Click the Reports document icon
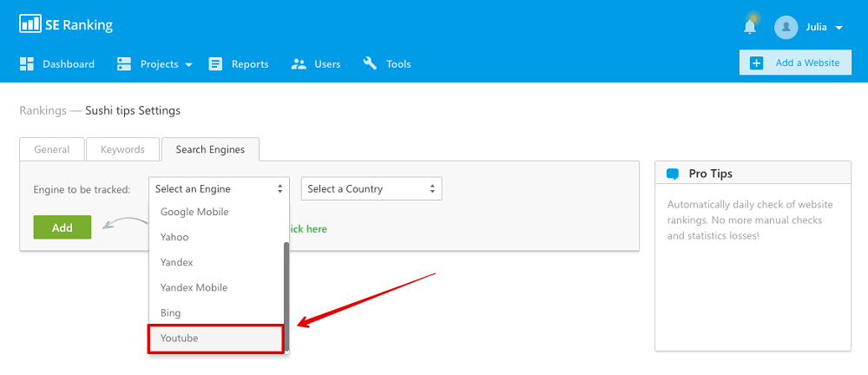Screen dimensions: 868x375 tap(215, 64)
